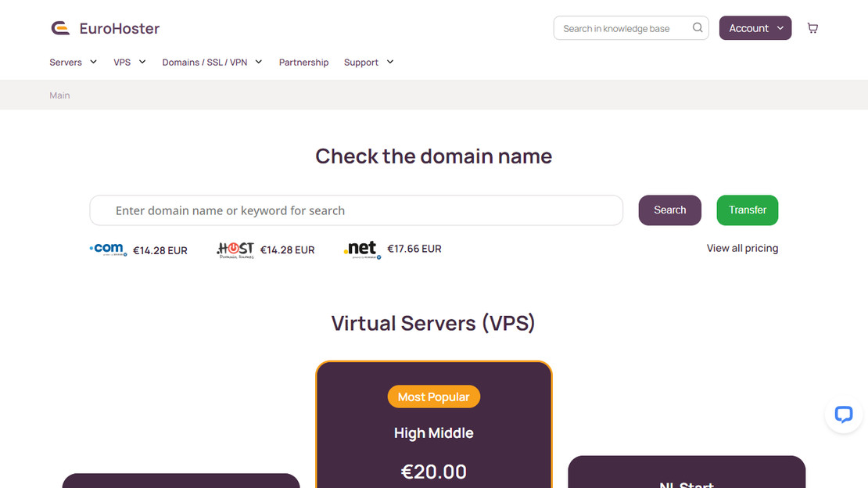Viewport: 868px width, 488px height.
Task: Click the .com domain logo
Action: (109, 249)
